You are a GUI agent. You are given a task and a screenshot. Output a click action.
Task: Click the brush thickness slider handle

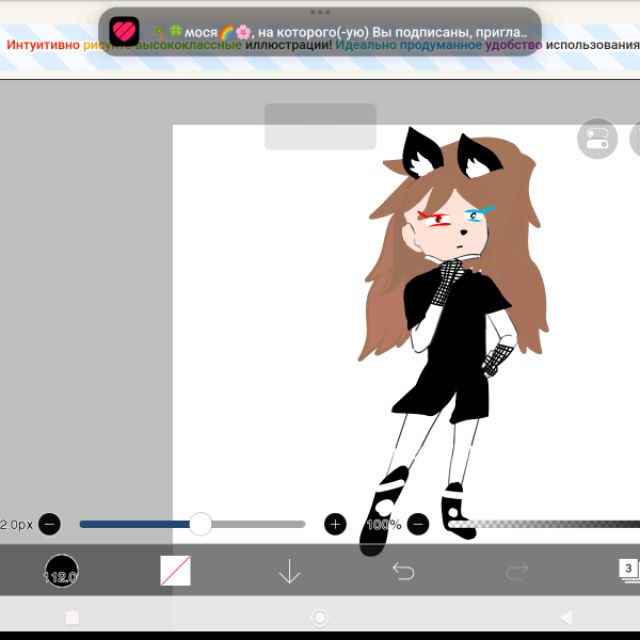click(x=200, y=524)
